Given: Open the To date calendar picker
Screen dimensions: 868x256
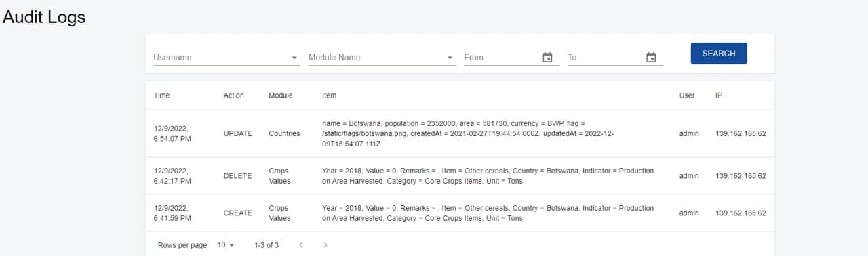Looking at the screenshot, I should (x=651, y=58).
